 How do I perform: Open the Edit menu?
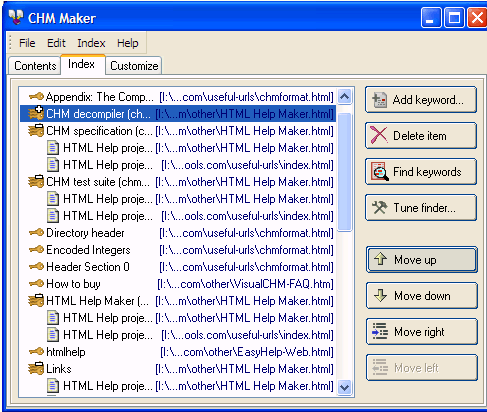coord(56,43)
